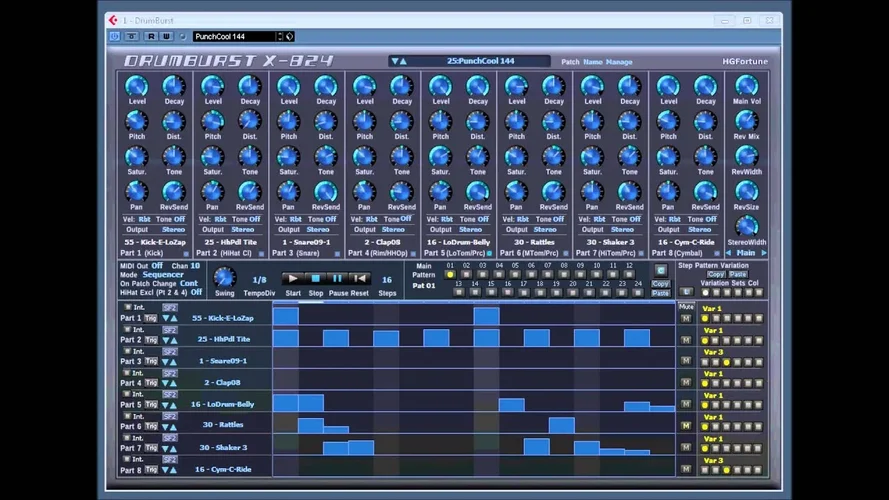The height and width of the screenshot is (500, 889).
Task: Click the Write automation W button
Action: coord(166,37)
